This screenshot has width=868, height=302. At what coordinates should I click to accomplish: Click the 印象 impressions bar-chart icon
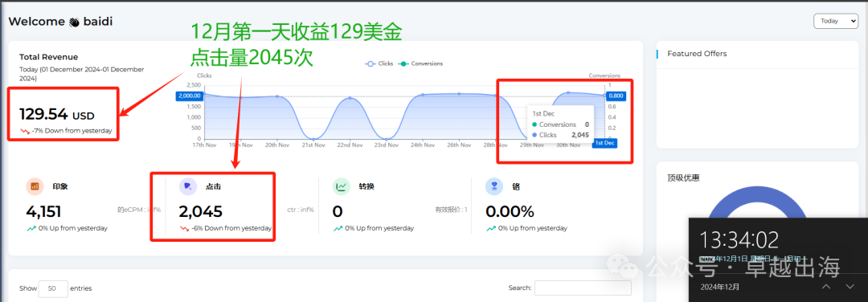coord(35,187)
